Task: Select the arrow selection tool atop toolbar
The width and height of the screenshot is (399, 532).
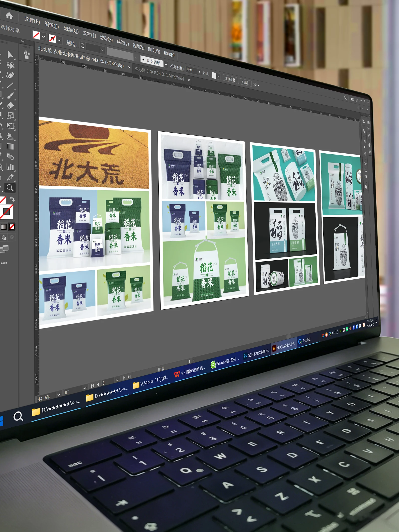Action: click(x=10, y=55)
